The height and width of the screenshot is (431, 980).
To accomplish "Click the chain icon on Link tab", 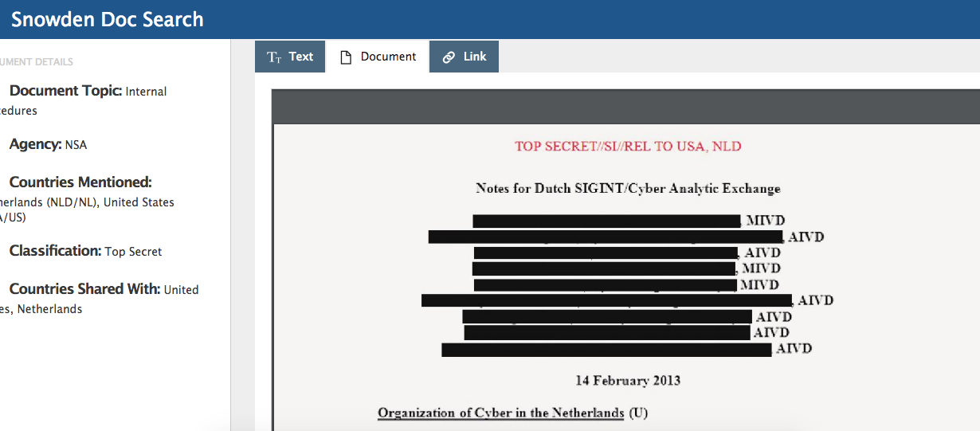I will click(x=449, y=57).
